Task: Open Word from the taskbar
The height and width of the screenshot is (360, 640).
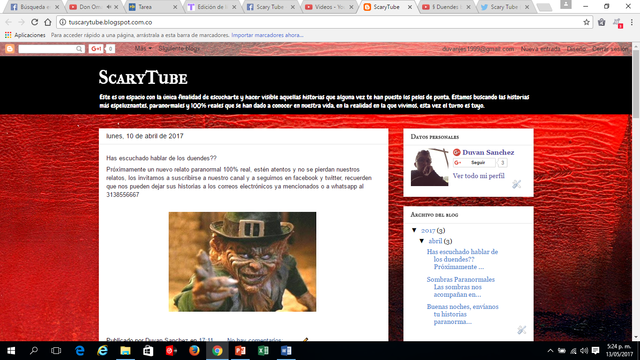Action: tap(286, 351)
